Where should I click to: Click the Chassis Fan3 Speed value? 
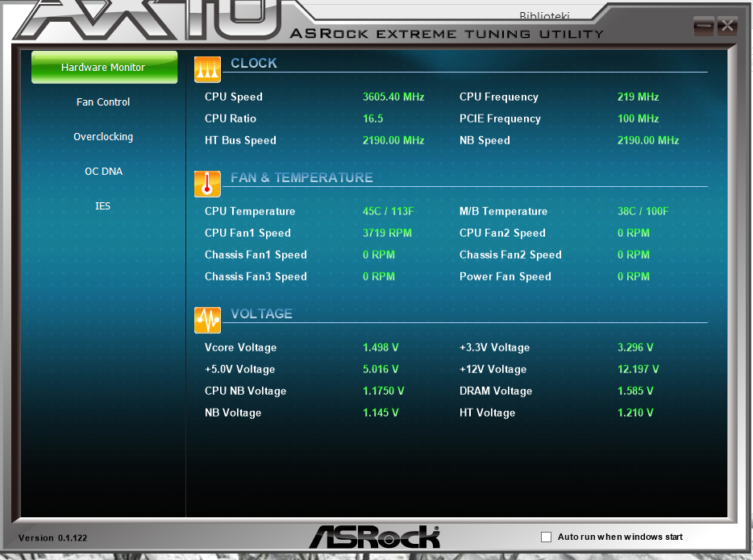click(379, 276)
